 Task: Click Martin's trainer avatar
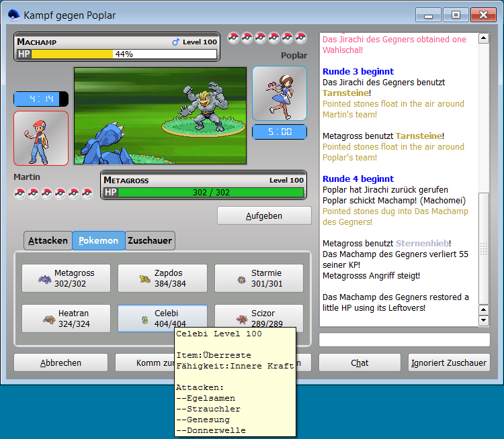pos(41,138)
